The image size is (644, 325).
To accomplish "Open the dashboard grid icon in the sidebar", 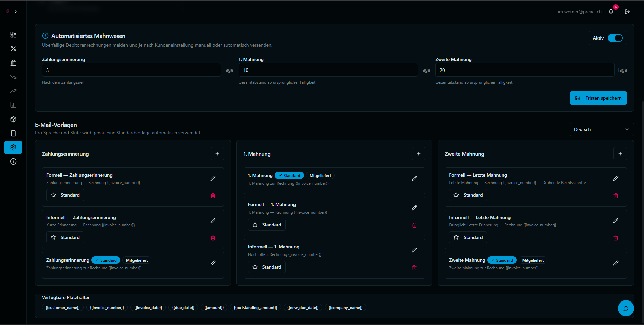I will [x=13, y=35].
